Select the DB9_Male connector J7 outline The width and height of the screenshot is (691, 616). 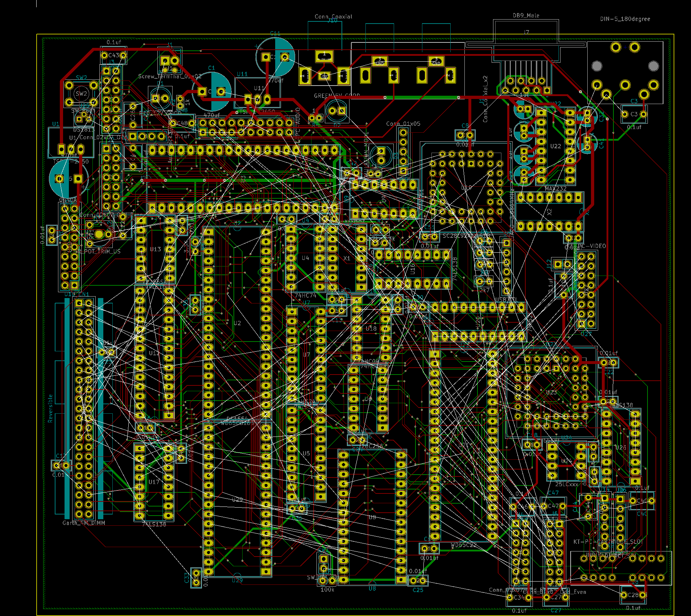[526, 40]
